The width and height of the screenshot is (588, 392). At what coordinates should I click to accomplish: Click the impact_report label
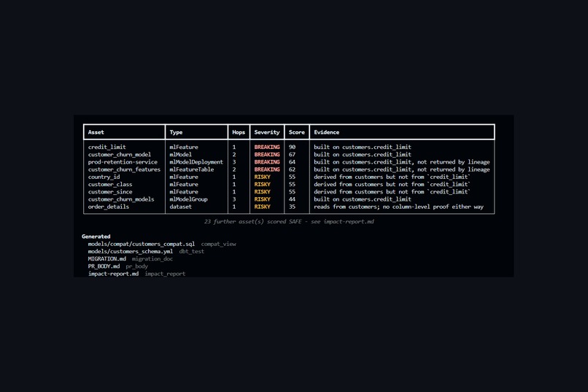(x=165, y=274)
